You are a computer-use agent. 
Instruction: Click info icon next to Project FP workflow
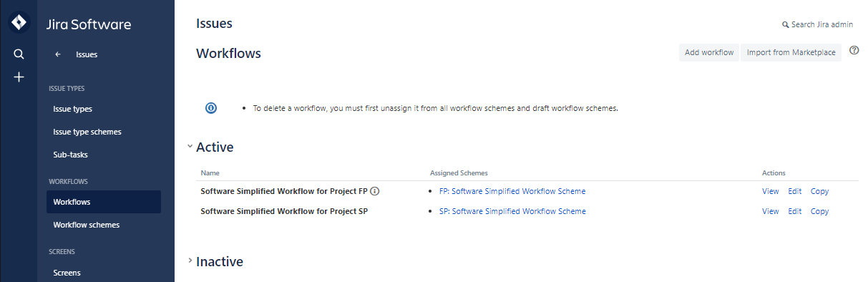coord(374,191)
